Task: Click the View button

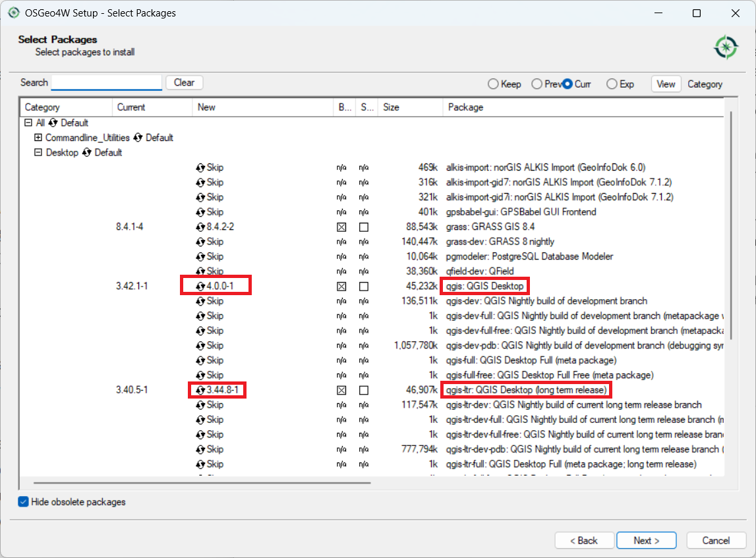Action: click(666, 84)
